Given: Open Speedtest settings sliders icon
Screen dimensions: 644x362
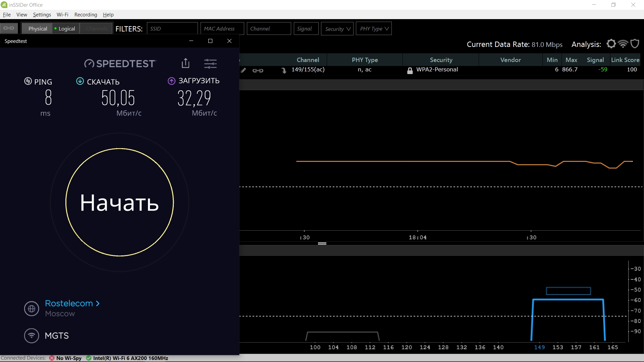Looking at the screenshot, I should [x=210, y=63].
